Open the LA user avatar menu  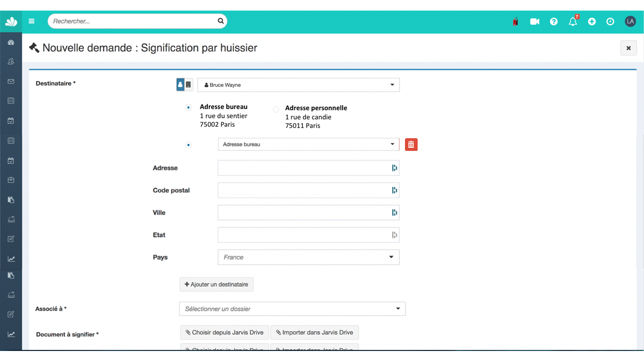coord(630,21)
